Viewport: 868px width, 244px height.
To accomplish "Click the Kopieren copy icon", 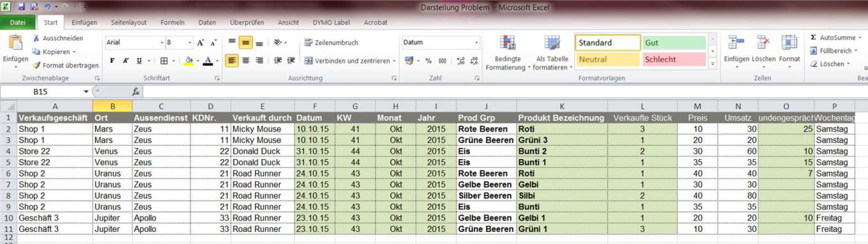I will point(36,52).
